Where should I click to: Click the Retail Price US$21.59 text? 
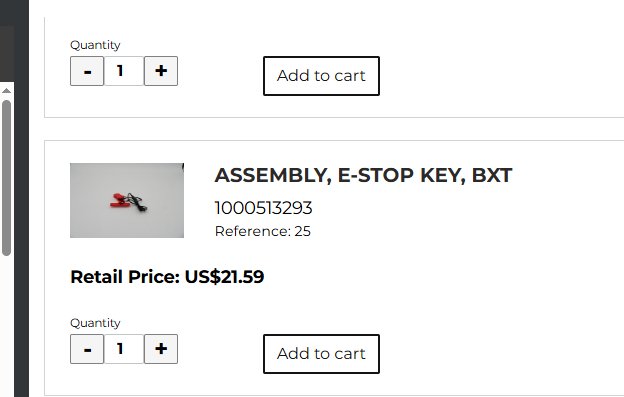(x=167, y=277)
